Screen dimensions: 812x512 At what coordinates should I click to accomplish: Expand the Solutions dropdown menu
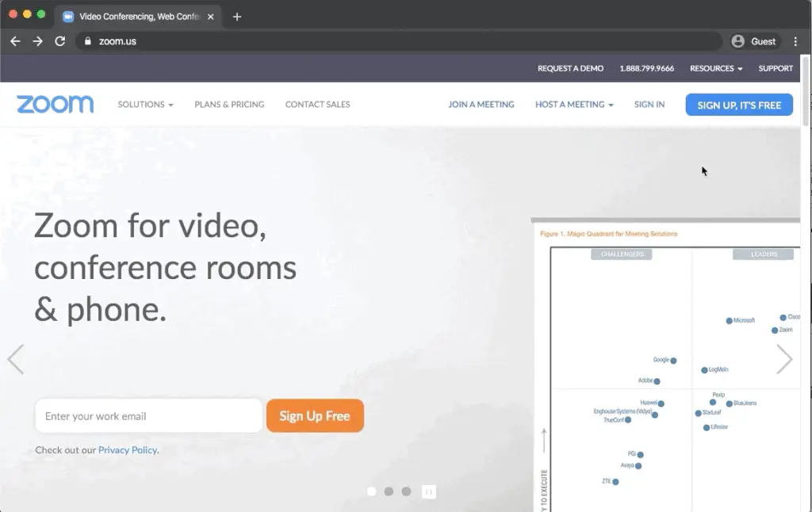tap(145, 105)
